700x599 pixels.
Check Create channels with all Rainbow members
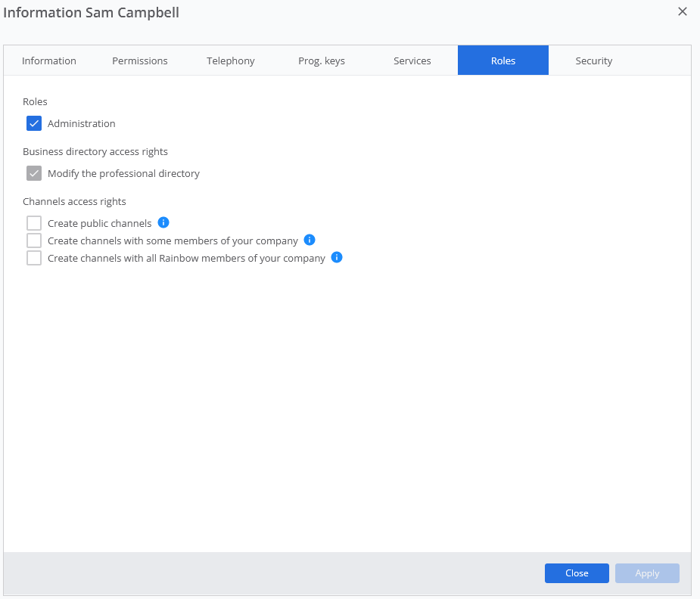coord(34,258)
